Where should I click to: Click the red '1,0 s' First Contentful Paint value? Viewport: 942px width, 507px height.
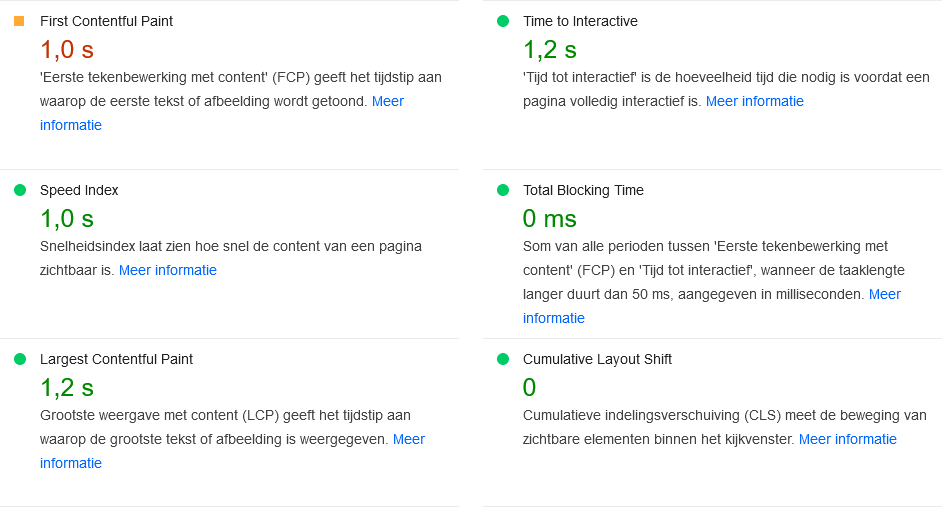[x=66, y=49]
